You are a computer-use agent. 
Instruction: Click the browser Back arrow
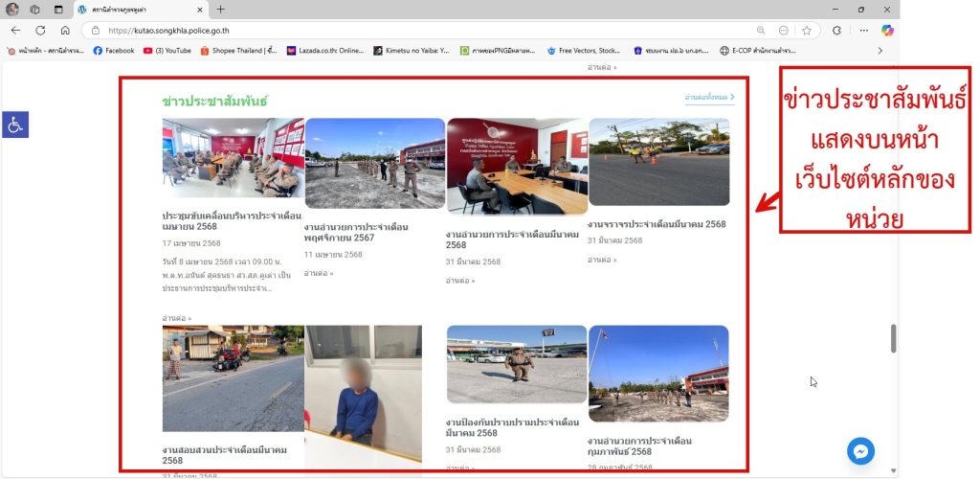point(15,30)
